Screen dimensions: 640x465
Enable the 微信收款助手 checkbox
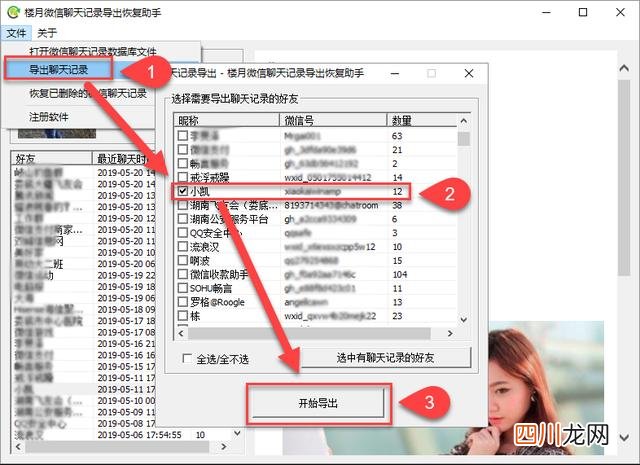tap(183, 274)
